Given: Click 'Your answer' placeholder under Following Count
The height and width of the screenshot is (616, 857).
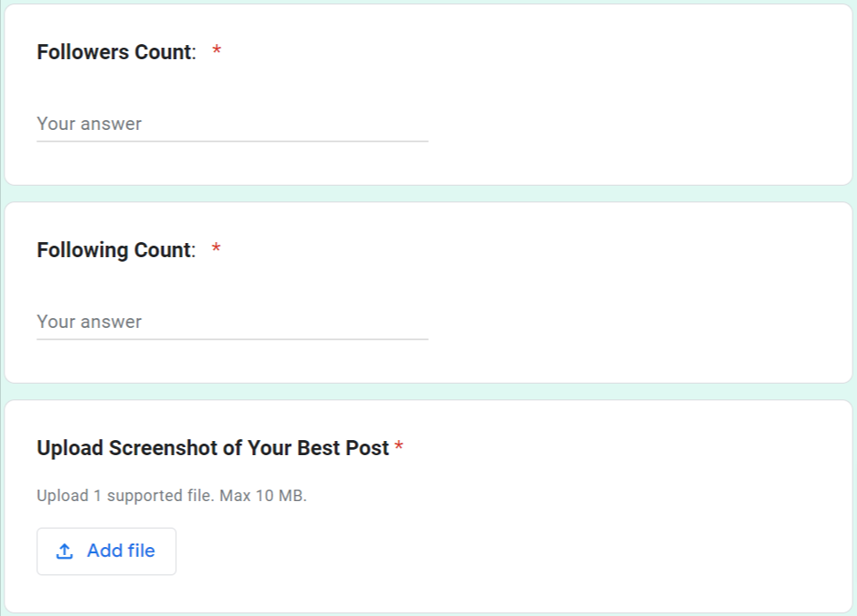Looking at the screenshot, I should click(x=89, y=322).
